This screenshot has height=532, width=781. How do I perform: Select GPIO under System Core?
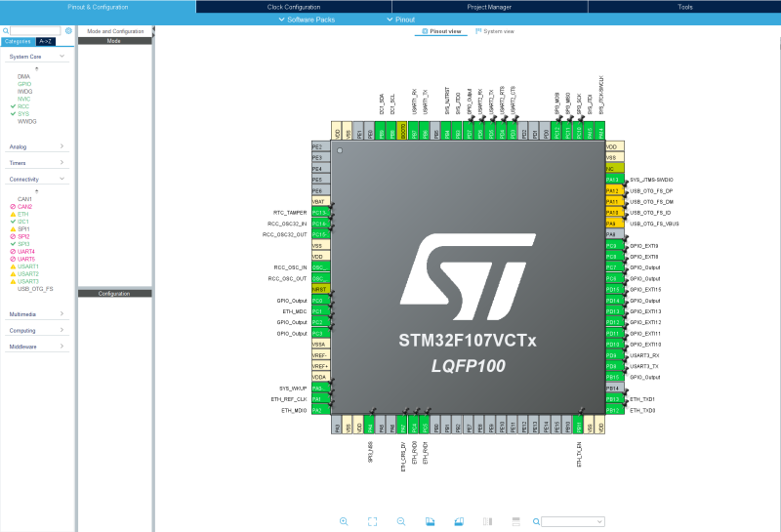point(23,84)
